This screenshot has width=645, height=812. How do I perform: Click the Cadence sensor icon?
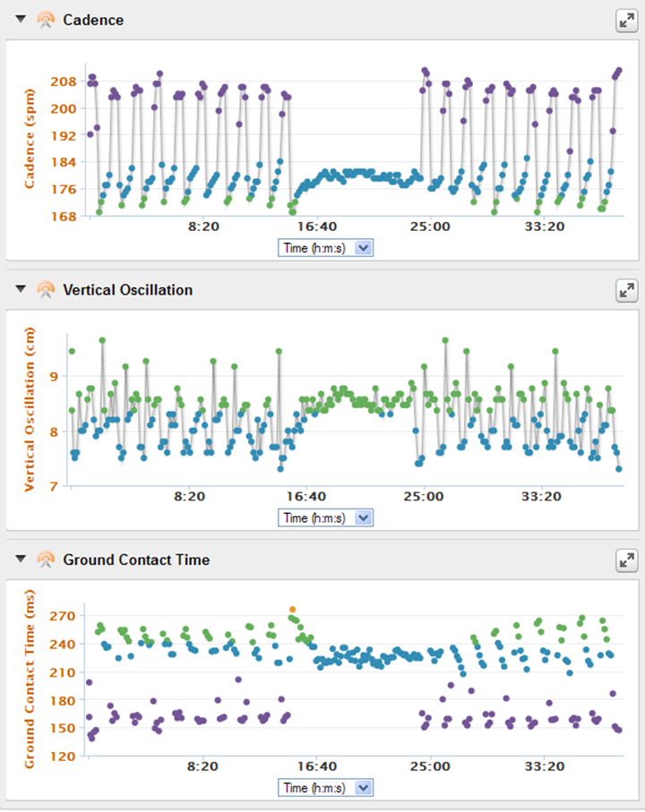[x=46, y=20]
